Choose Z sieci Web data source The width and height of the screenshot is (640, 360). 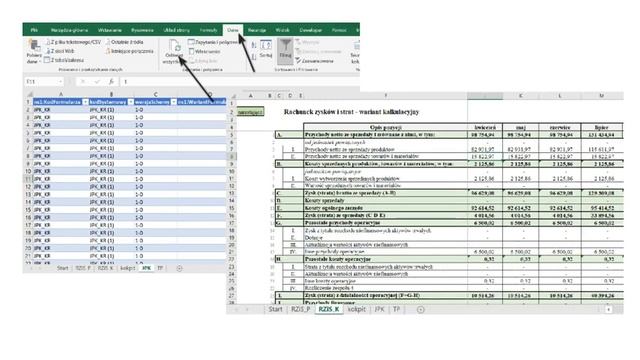[60, 51]
